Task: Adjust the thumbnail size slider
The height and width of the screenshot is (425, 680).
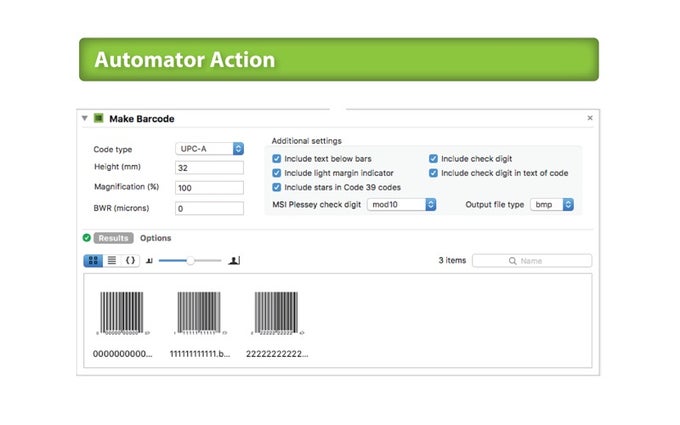Action: [x=190, y=261]
